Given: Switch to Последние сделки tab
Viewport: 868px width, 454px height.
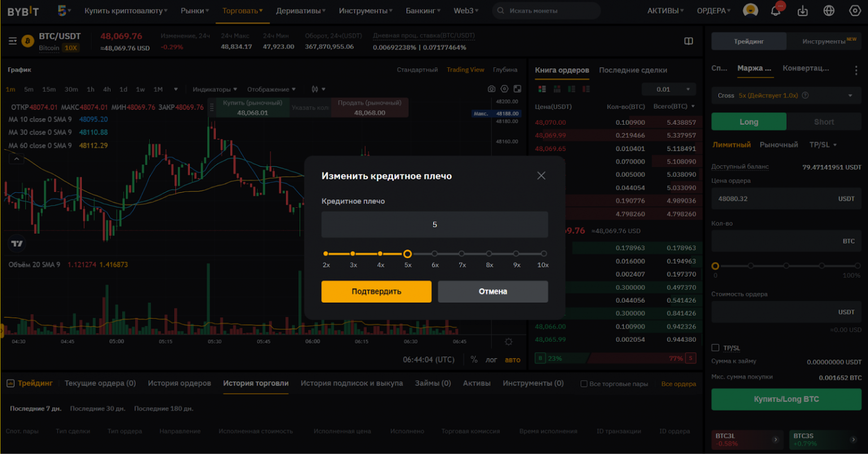Looking at the screenshot, I should pyautogui.click(x=633, y=70).
